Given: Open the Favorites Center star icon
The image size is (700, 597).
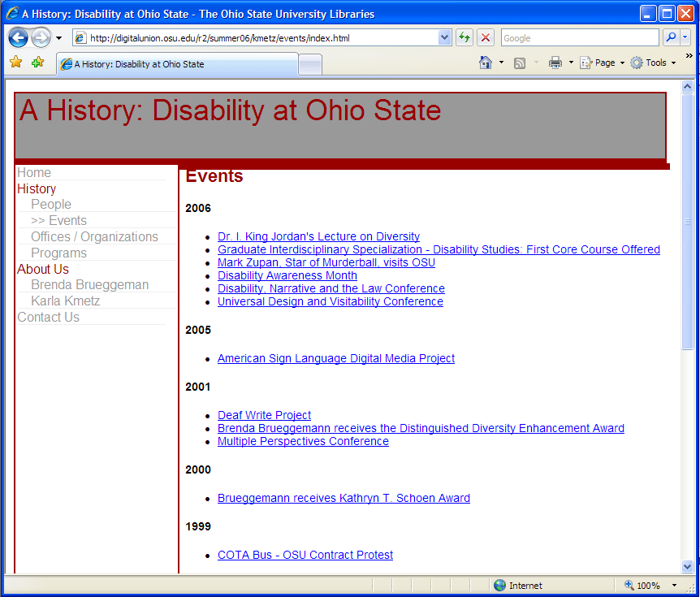Looking at the screenshot, I should 16,62.
